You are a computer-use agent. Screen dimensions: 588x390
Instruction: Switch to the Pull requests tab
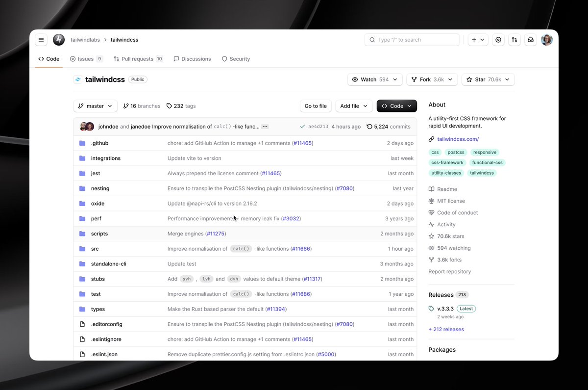138,59
